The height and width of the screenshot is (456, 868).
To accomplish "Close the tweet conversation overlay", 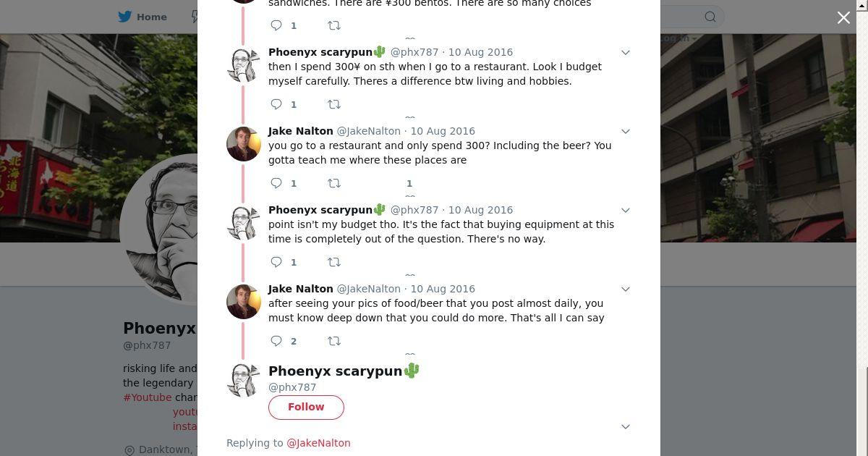I will tap(843, 17).
